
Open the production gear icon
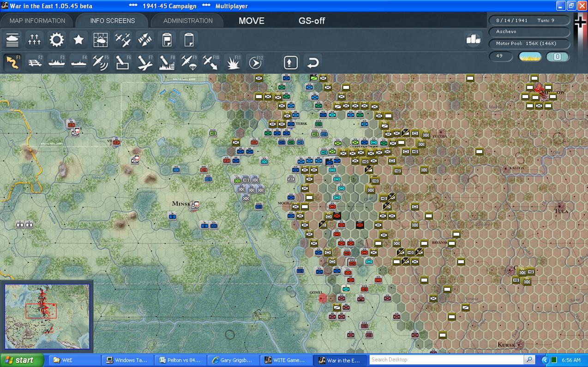coord(57,40)
